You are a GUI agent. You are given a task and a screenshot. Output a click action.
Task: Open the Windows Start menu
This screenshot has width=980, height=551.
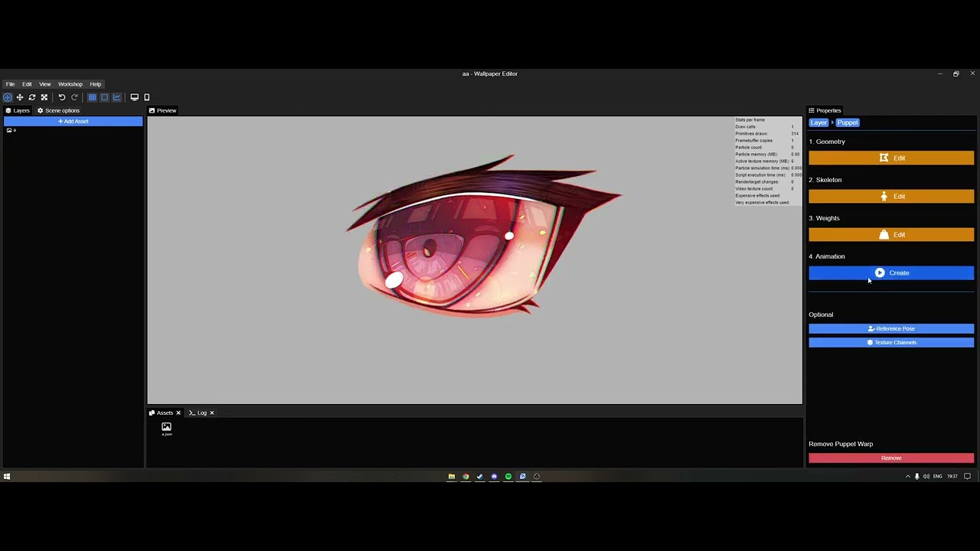click(7, 476)
